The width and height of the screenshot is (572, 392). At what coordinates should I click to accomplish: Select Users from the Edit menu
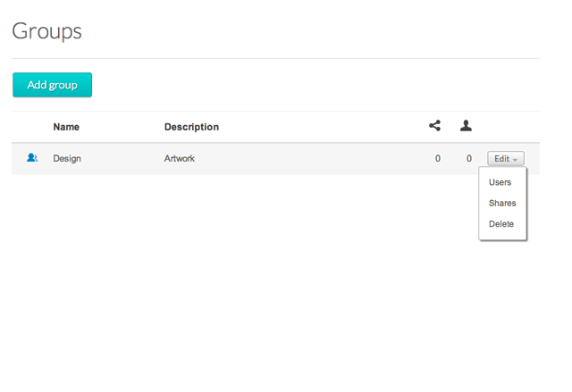pos(500,182)
